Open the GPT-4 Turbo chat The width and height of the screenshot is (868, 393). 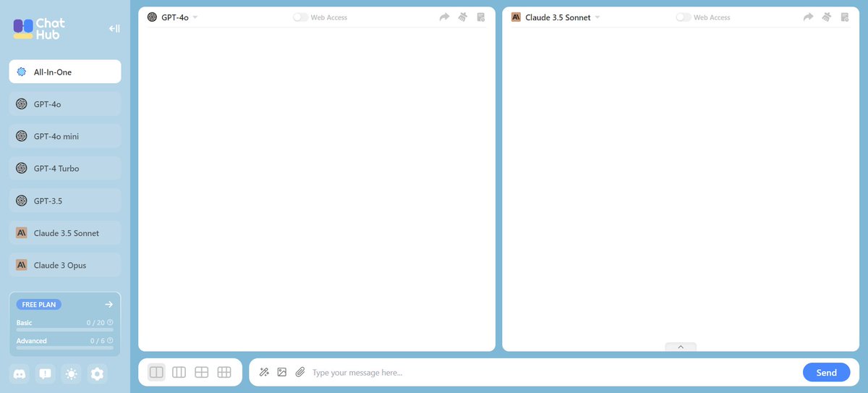[x=65, y=169]
